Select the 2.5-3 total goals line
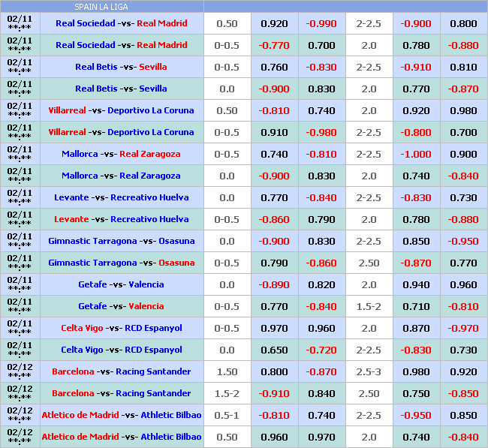This screenshot has width=488, height=448. pos(369,371)
